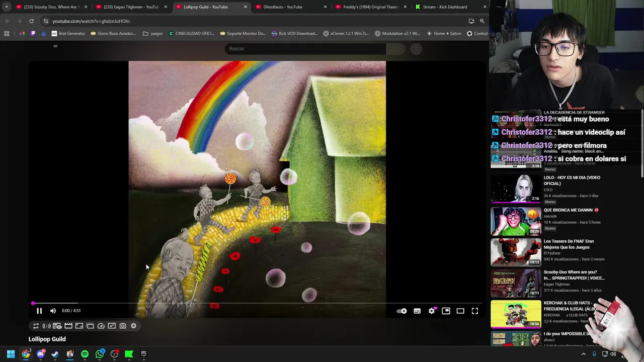
Task: Toggle subtitles with the captions icon
Action: click(417, 311)
